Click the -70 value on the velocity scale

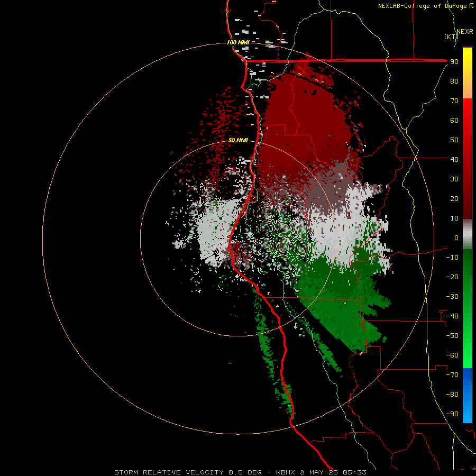point(452,375)
